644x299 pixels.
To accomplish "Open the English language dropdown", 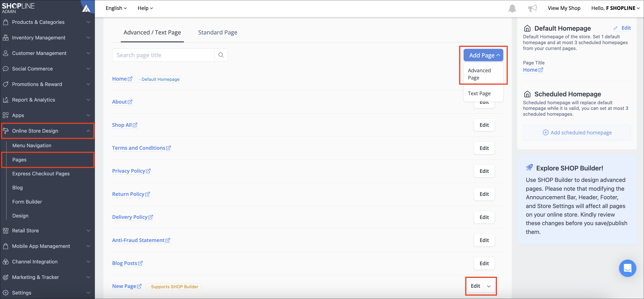I will (116, 8).
